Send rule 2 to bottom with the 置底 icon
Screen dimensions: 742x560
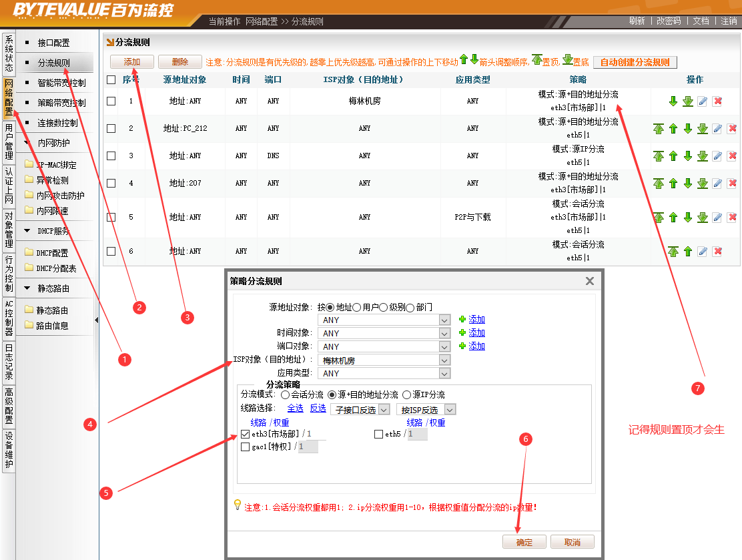(702, 129)
